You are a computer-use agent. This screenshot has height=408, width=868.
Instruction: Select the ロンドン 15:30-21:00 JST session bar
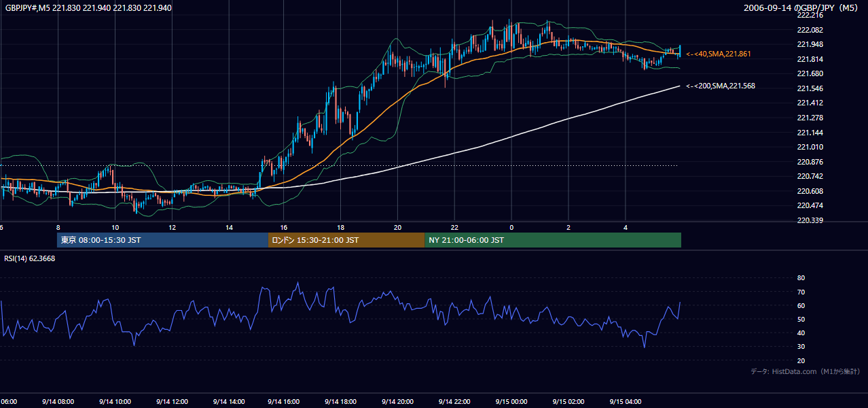(x=346, y=240)
